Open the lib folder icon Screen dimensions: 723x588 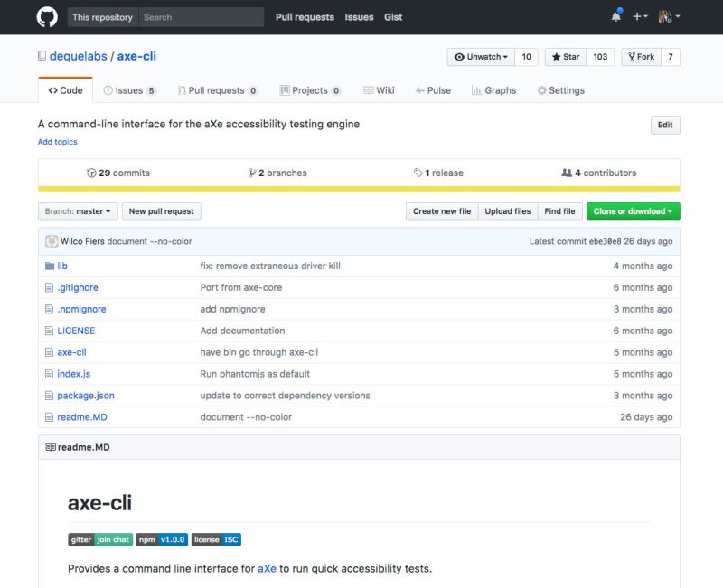[x=52, y=266]
